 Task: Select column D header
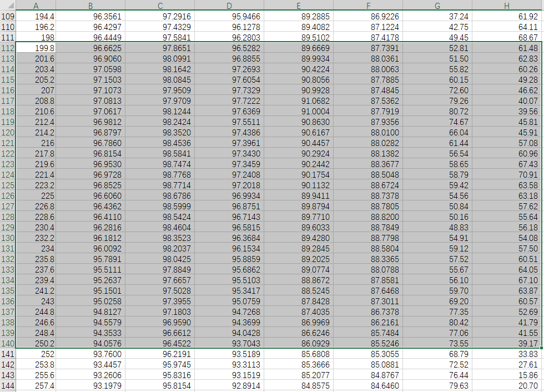229,5
